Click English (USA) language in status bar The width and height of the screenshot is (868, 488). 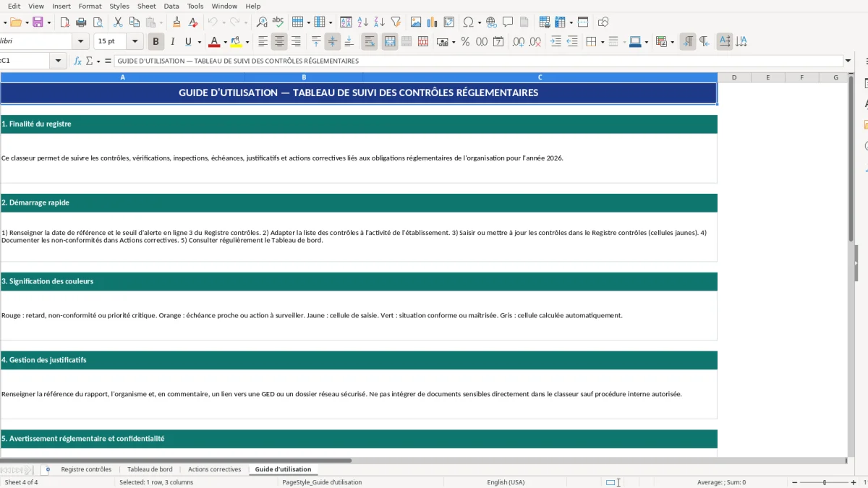click(506, 482)
